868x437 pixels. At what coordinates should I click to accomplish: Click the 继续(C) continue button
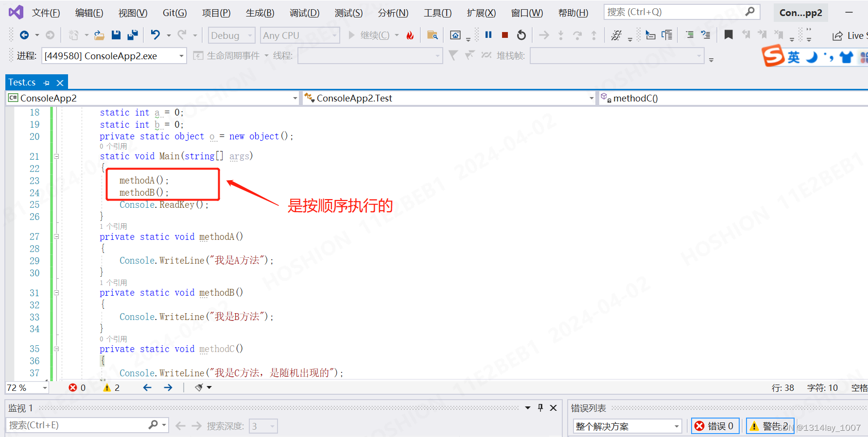click(369, 35)
